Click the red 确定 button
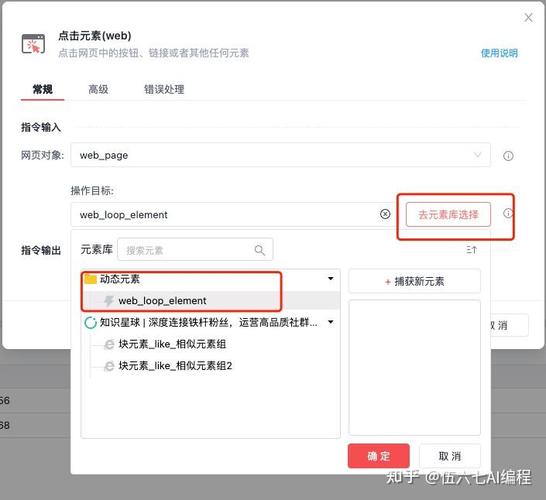The image size is (546, 500). 379,456
